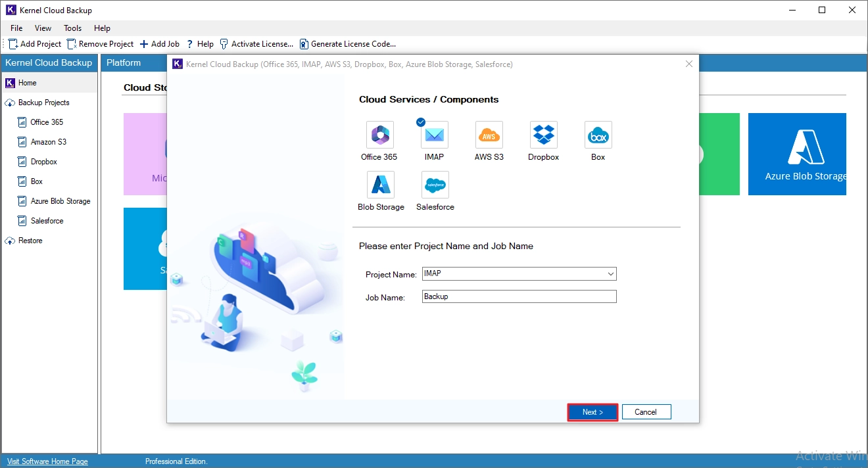Pick the Salesforce service icon
The width and height of the screenshot is (868, 468).
tap(435, 185)
